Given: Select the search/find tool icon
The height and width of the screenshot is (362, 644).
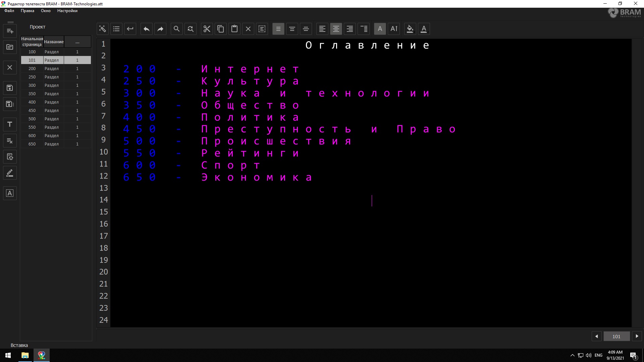Looking at the screenshot, I should point(176,29).
